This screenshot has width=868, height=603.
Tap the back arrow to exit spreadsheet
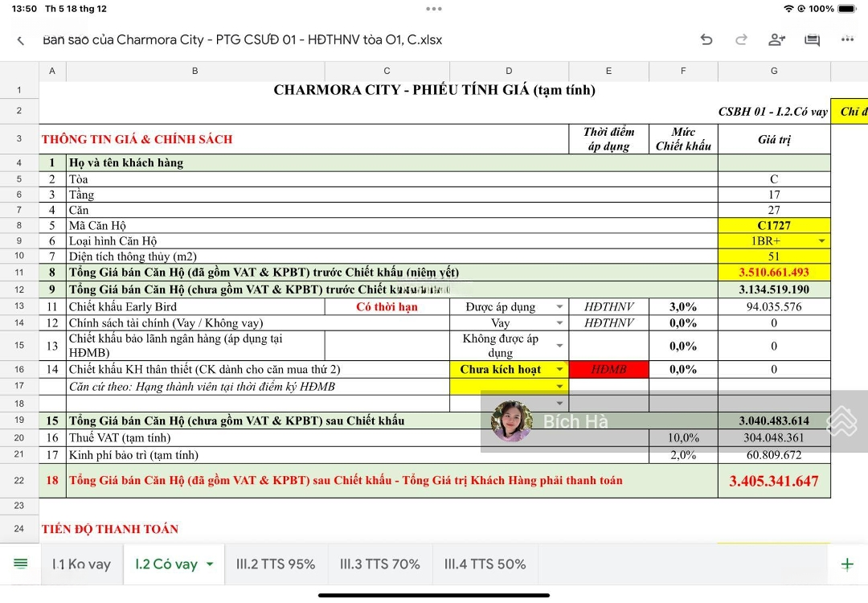point(21,40)
